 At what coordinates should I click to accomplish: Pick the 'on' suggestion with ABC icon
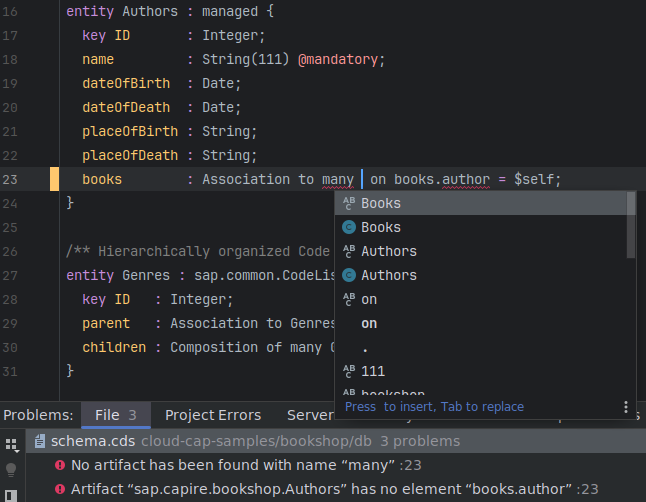(480, 299)
